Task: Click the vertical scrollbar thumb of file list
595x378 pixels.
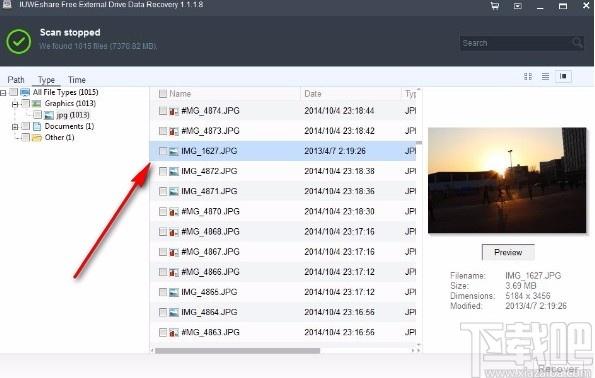Action: [x=419, y=143]
